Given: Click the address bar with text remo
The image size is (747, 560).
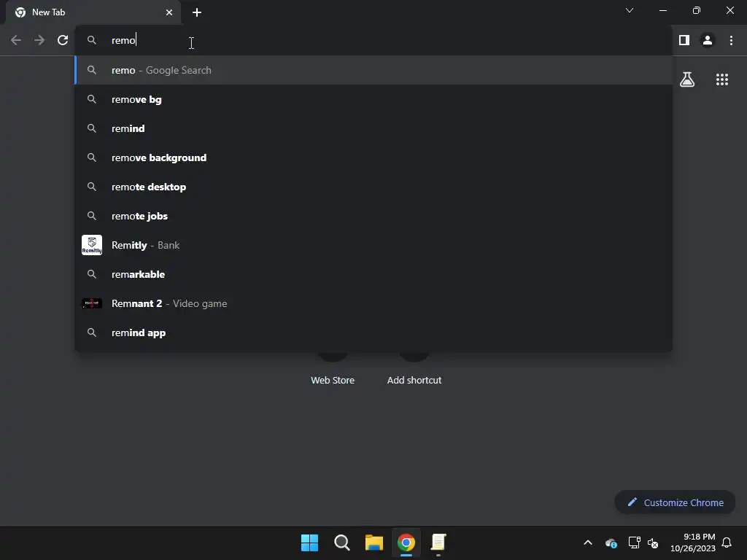Looking at the screenshot, I should coord(373,41).
